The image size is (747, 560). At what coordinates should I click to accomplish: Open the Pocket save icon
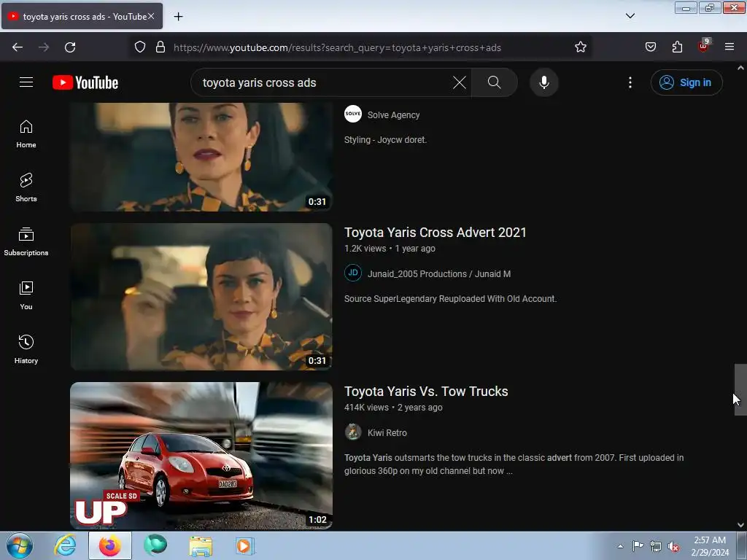650,47
